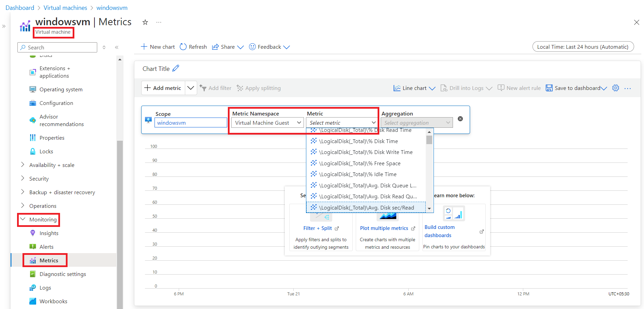
Task: Expand the Backup + disaster recovery section
Action: point(23,192)
